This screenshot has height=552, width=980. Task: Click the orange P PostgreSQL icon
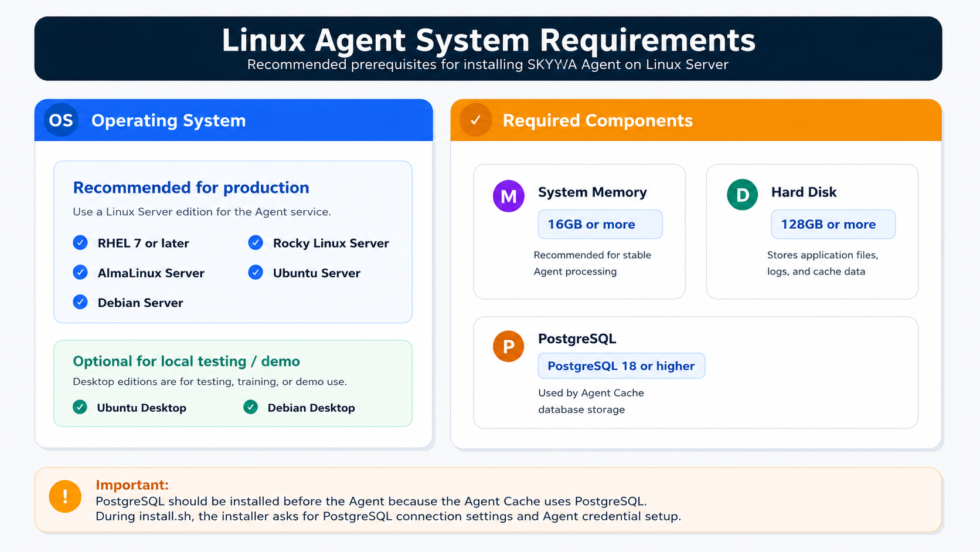[508, 346]
